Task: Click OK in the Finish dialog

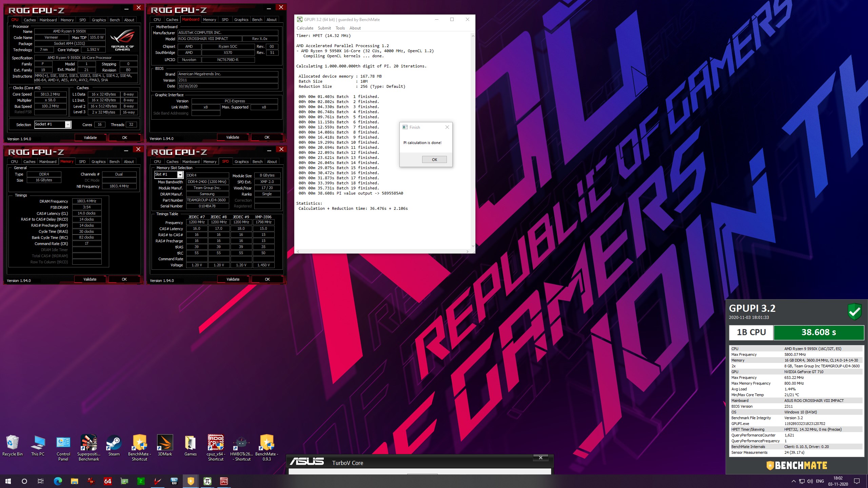Action: [434, 160]
